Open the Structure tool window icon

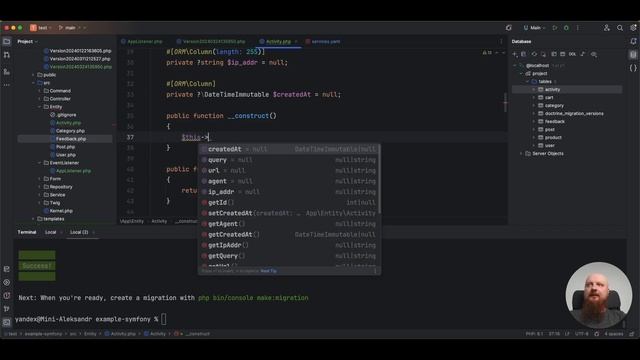pos(7,71)
